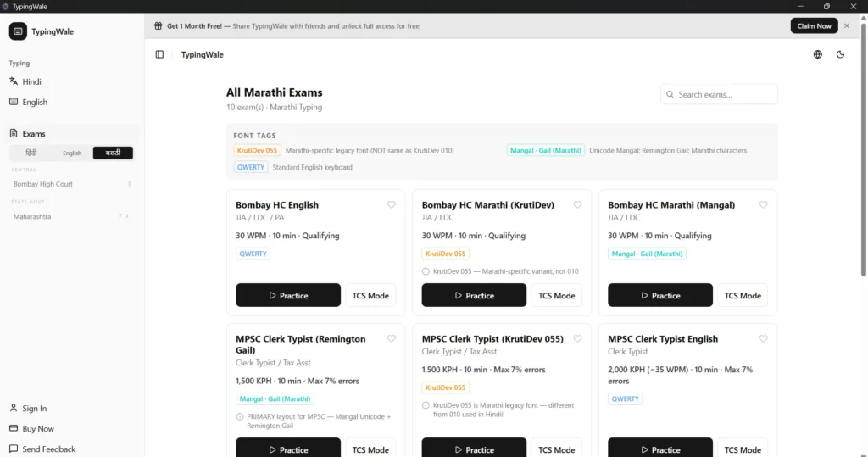
Task: Click the page vertical scrollbar
Action: (863, 149)
